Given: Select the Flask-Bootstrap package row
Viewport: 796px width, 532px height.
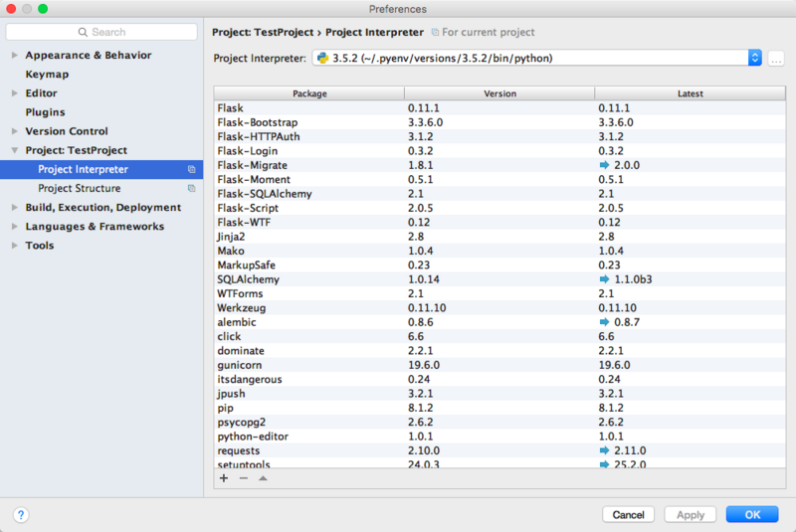Looking at the screenshot, I should (x=499, y=122).
